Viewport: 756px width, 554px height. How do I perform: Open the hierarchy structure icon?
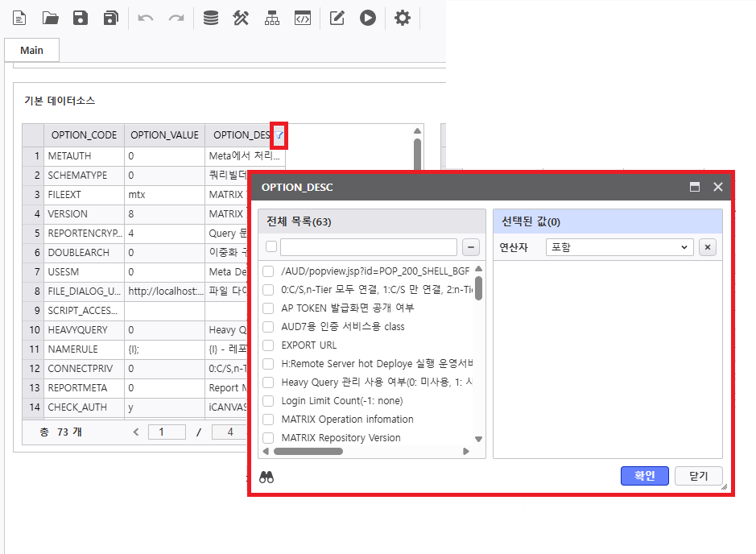point(271,18)
